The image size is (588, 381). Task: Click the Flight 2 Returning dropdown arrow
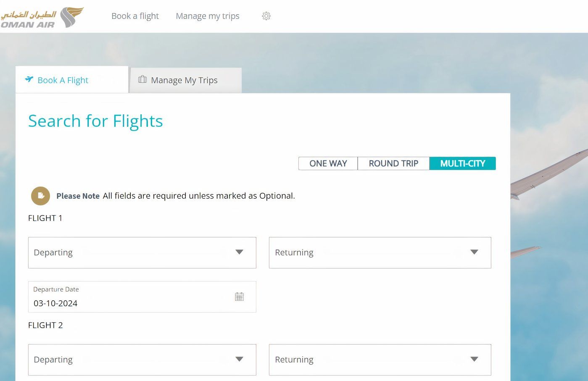(474, 359)
